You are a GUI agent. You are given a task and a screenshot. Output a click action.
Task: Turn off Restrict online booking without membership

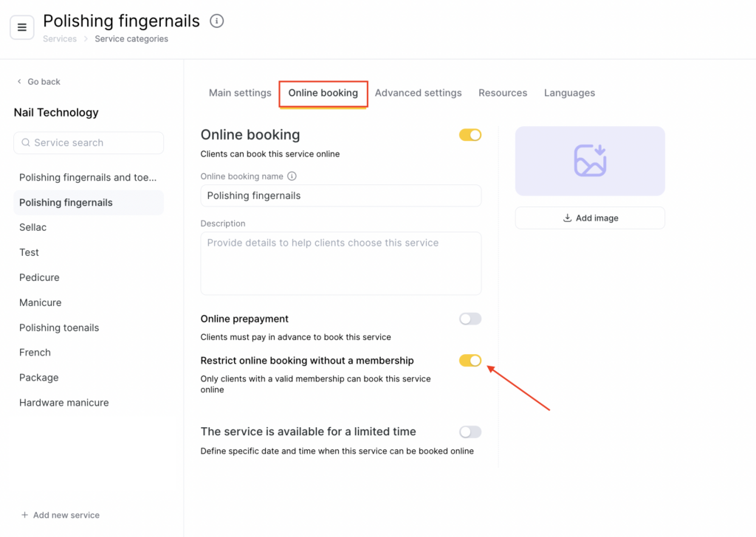pos(470,361)
